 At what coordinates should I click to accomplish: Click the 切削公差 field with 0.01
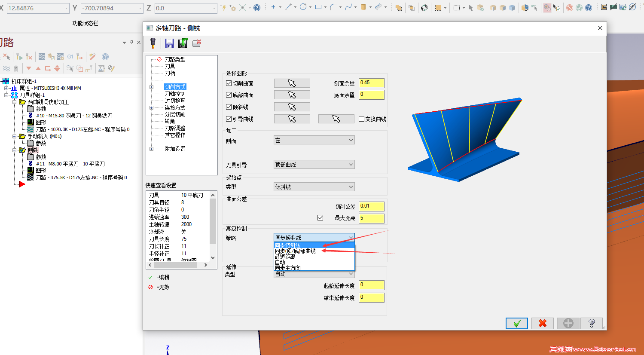point(372,206)
